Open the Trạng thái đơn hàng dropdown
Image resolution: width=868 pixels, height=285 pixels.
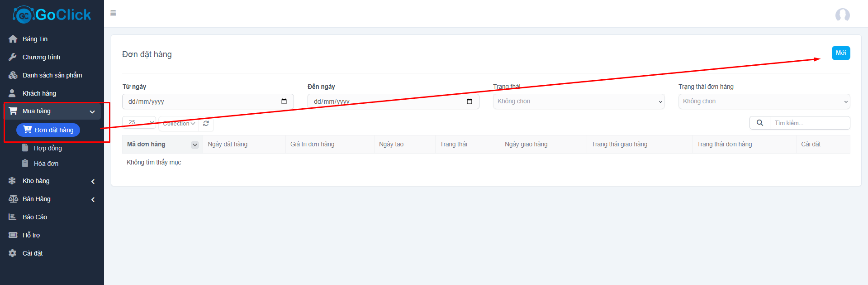pos(764,101)
